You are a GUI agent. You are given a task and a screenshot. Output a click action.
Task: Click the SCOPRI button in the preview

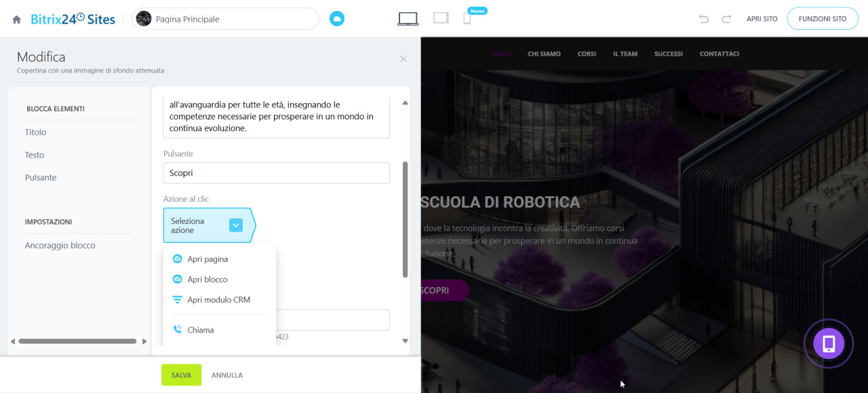coord(445,291)
